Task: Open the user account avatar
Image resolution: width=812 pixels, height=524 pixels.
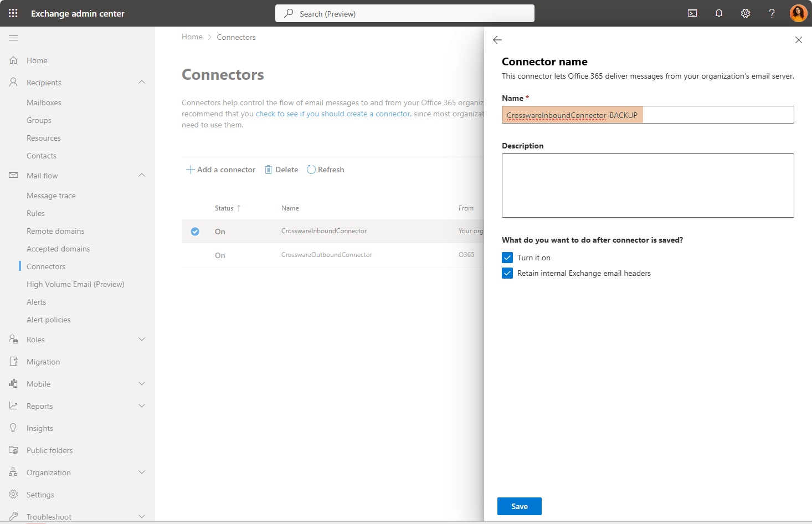Action: point(798,13)
